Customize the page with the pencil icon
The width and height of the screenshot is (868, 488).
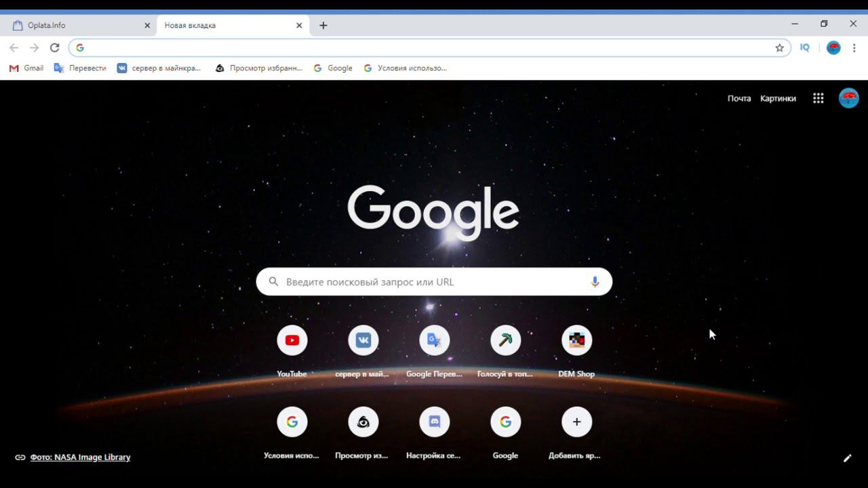click(847, 458)
